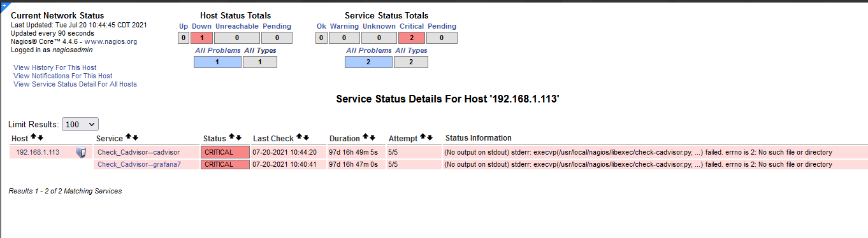
Task: Click All Problems under Service Status Totals
Action: tap(368, 50)
